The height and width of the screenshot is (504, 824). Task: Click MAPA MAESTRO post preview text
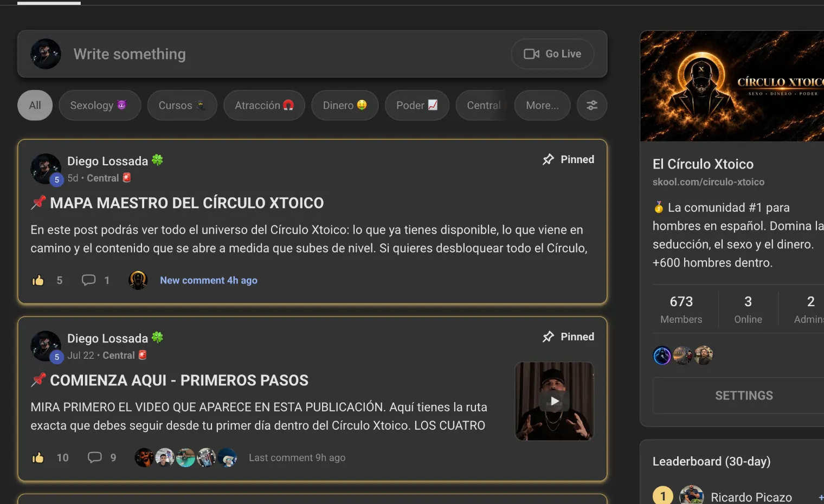(x=309, y=239)
